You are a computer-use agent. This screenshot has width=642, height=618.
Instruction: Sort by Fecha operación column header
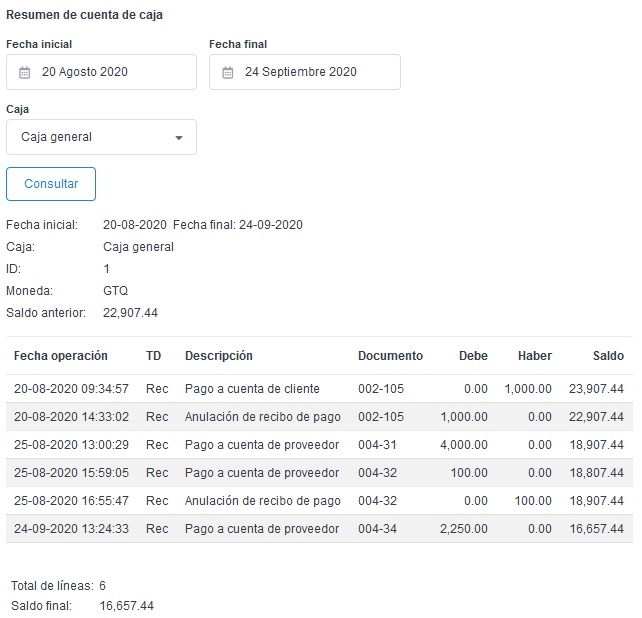pyautogui.click(x=61, y=356)
